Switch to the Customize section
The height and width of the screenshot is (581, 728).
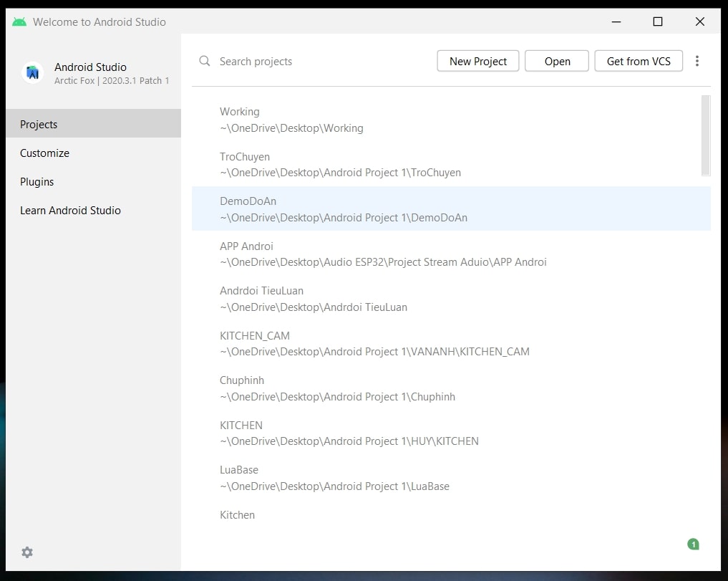pos(44,153)
